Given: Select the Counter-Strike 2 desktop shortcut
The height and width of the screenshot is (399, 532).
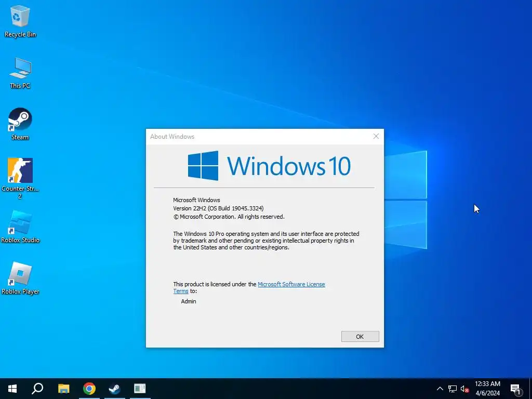Looking at the screenshot, I should 20,178.
